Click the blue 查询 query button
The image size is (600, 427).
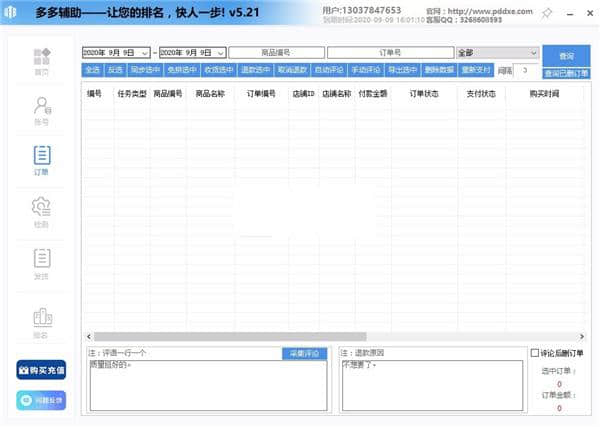click(x=566, y=55)
